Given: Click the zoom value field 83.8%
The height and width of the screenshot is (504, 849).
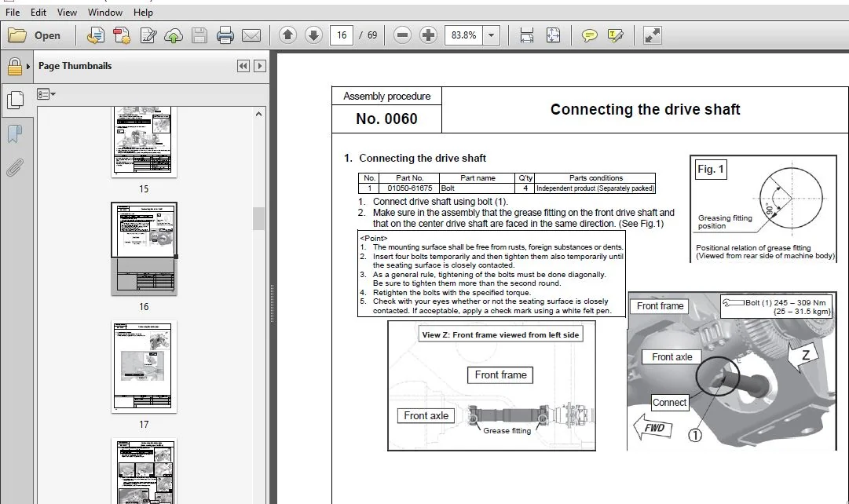Looking at the screenshot, I should pyautogui.click(x=463, y=35).
